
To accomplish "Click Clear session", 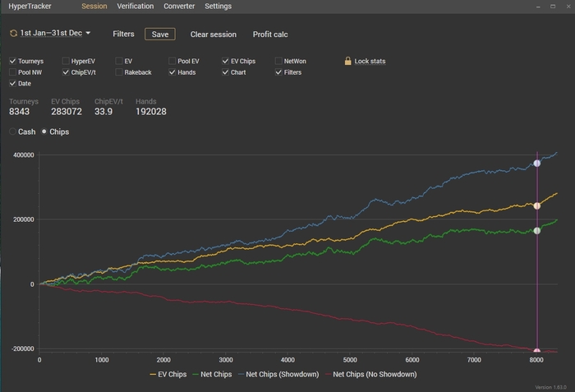I will pos(213,35).
